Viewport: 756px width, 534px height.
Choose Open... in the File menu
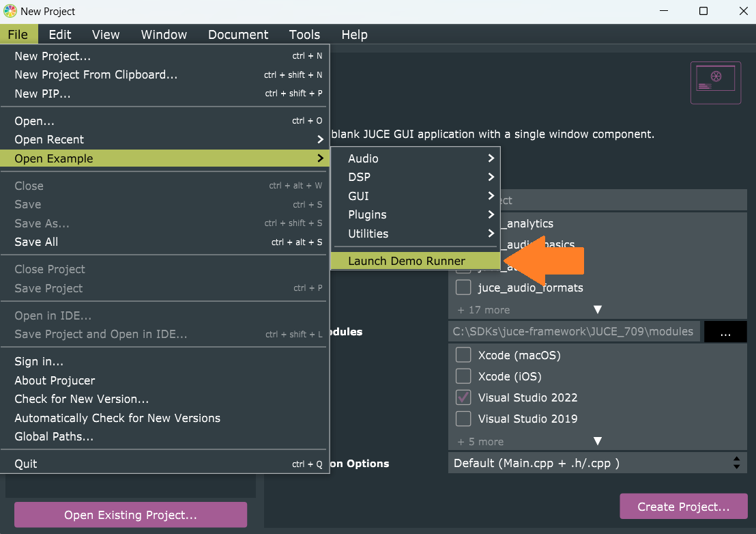(x=164, y=121)
